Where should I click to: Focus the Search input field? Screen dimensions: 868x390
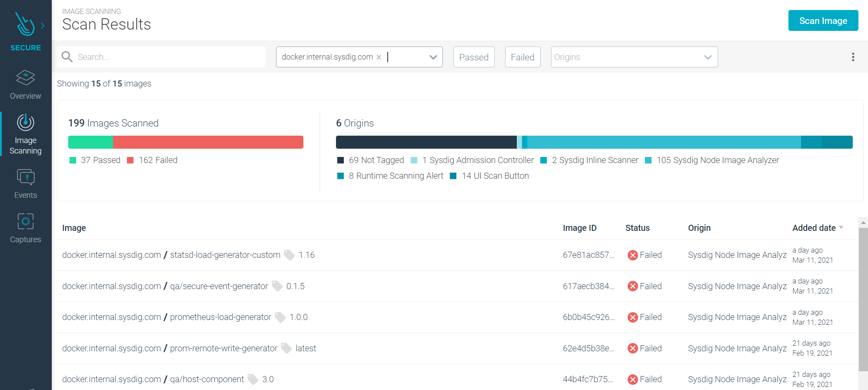coord(170,57)
